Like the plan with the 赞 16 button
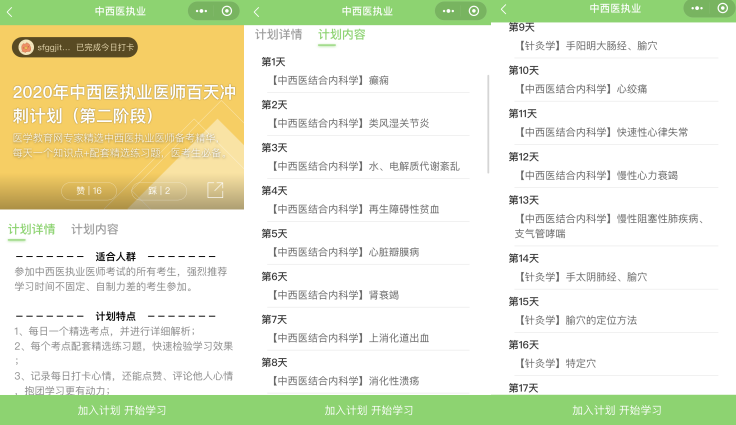 tap(89, 190)
